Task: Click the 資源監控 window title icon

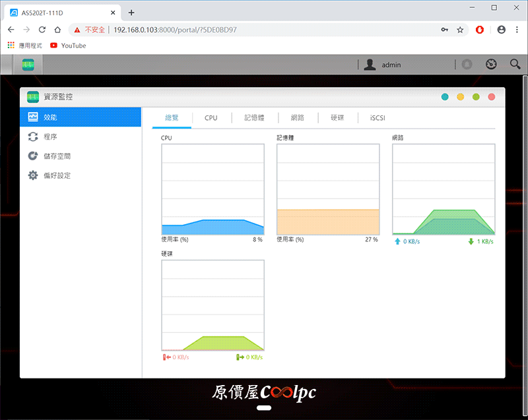Action: [33, 97]
